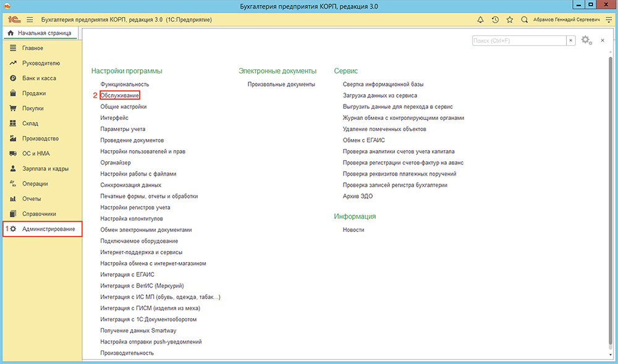Open the Обслуживание link
The height and width of the screenshot is (364, 618).
[119, 95]
